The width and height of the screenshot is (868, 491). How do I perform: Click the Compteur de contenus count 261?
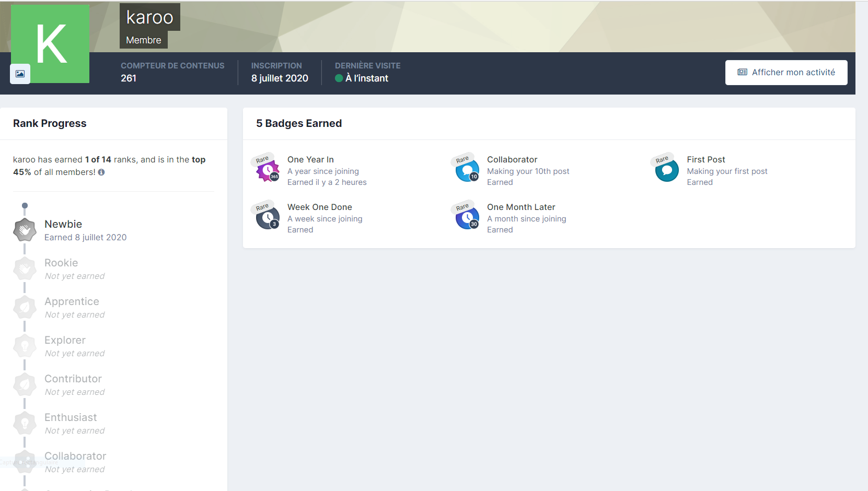[129, 78]
